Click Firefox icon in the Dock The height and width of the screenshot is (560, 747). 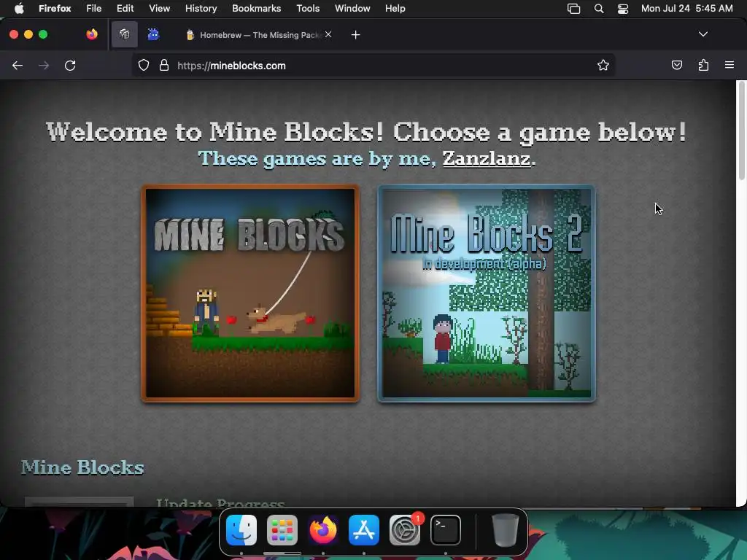coord(323,530)
